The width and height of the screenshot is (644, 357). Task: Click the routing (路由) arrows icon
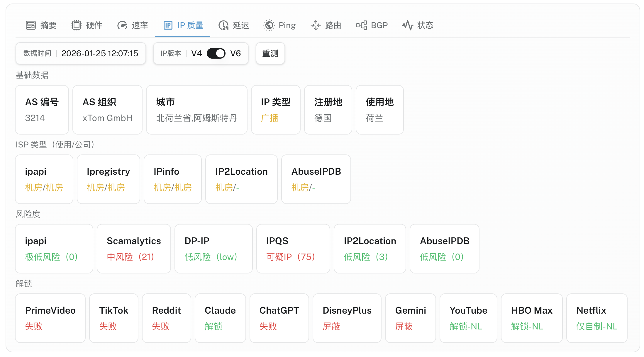pos(316,25)
